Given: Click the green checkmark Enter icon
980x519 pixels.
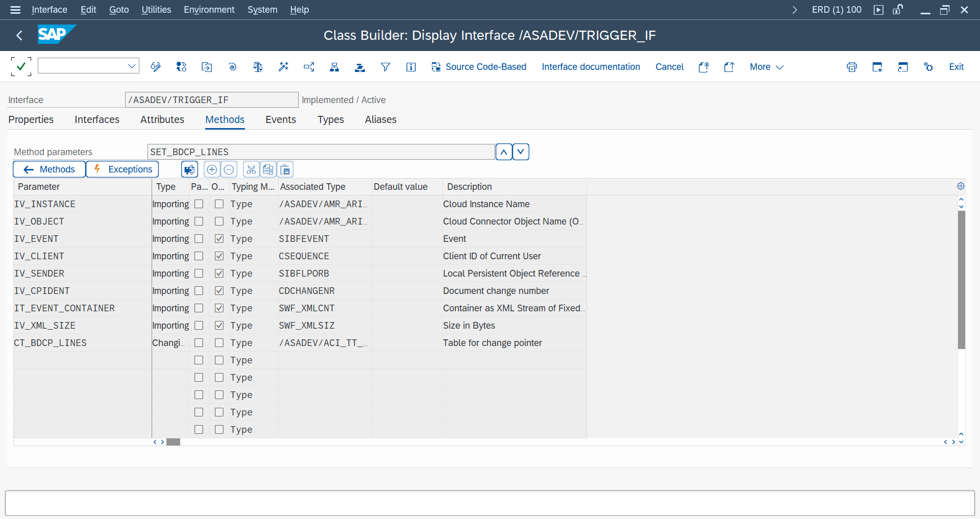Looking at the screenshot, I should click(x=21, y=66).
